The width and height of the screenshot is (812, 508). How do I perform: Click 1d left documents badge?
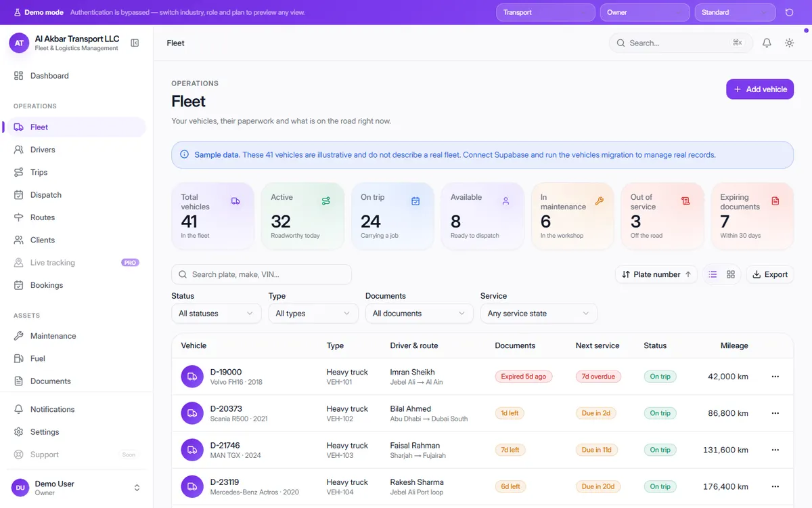pos(510,413)
